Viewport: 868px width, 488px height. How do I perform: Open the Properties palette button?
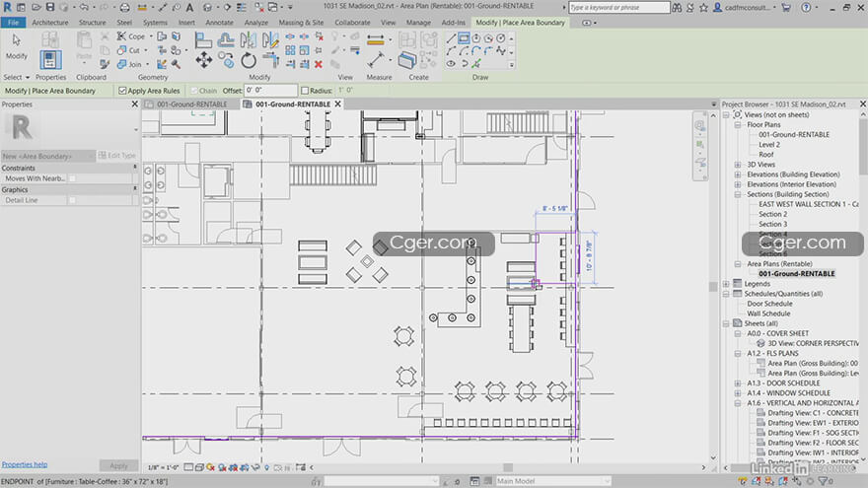coord(50,59)
